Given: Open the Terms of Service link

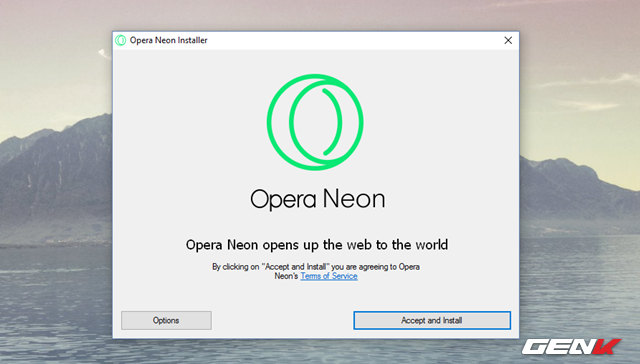Looking at the screenshot, I should tap(329, 276).
